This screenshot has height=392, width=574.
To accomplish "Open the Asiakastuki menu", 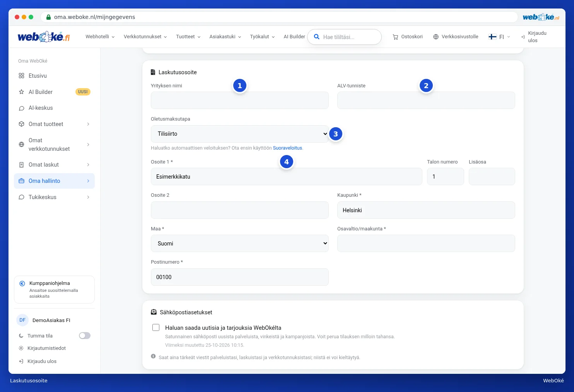I will [226, 37].
